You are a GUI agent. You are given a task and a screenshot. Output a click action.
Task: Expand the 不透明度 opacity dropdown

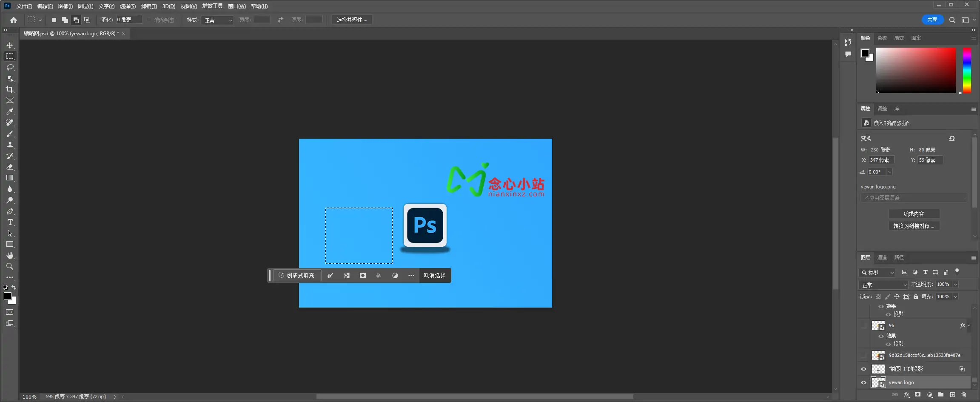[956, 284]
